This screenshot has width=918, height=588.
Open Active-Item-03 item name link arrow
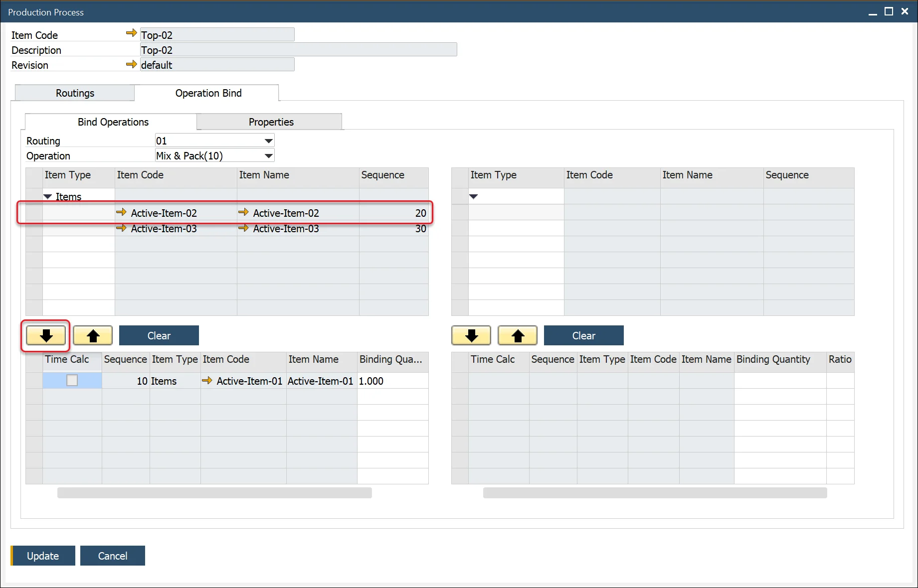click(243, 229)
